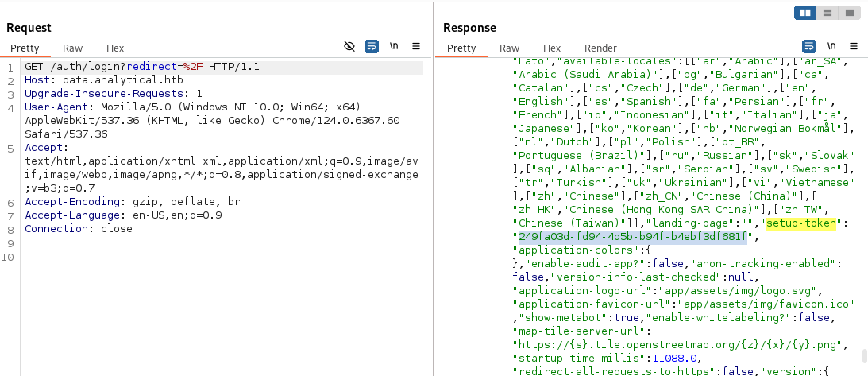This screenshot has width=868, height=376.
Task: Select the Request Pretty tab
Action: (x=25, y=48)
